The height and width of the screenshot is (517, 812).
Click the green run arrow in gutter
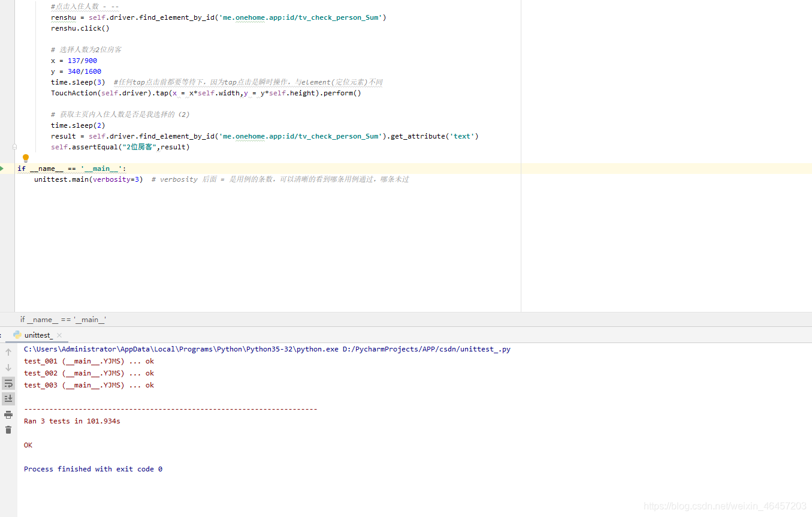2,169
